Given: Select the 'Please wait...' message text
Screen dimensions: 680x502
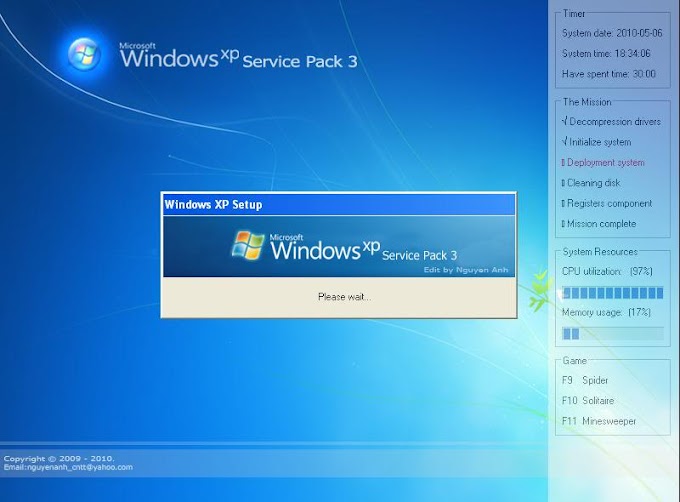Looking at the screenshot, I should [x=344, y=297].
